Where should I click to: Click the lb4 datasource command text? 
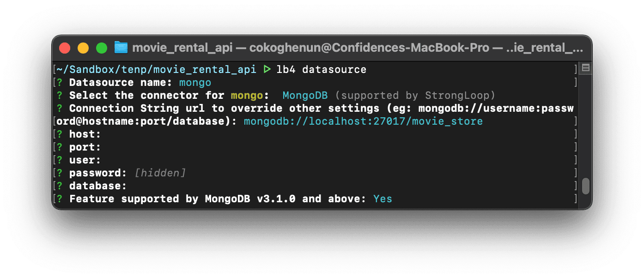[321, 70]
